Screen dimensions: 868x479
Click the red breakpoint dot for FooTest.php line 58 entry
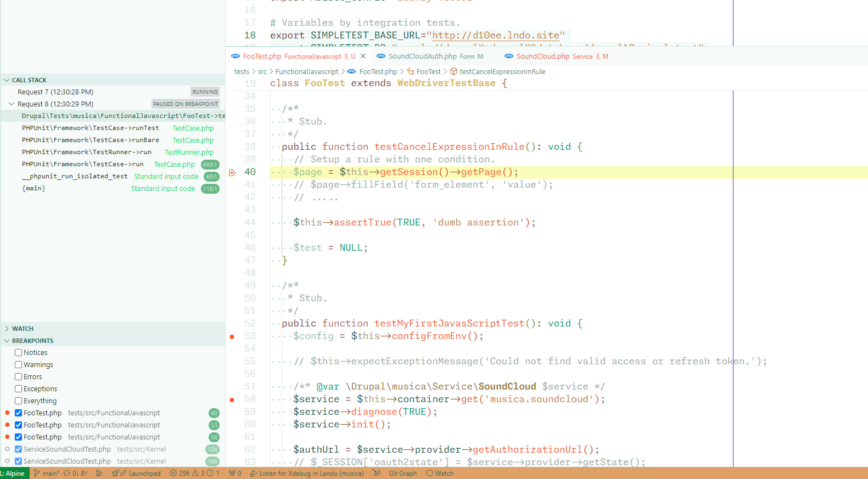(x=7, y=437)
